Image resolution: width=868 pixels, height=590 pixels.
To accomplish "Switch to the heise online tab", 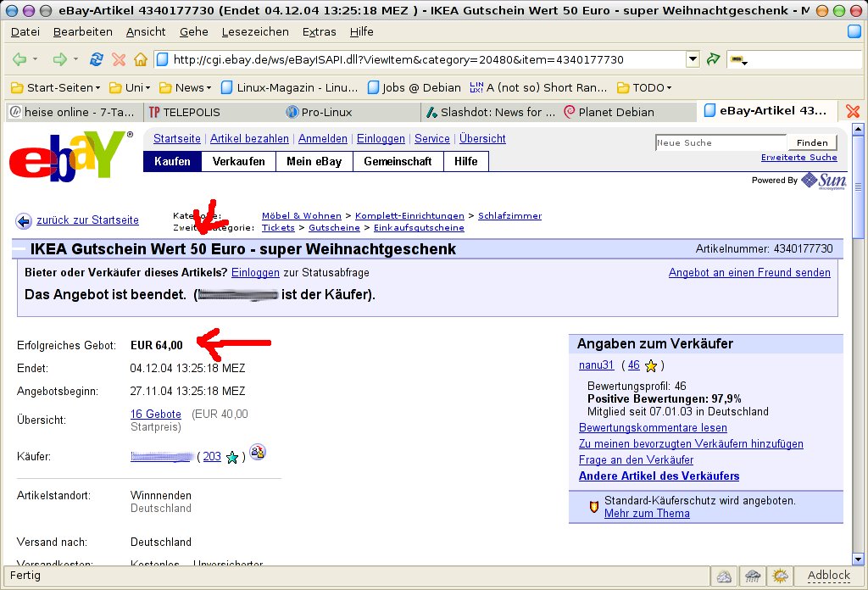I will [74, 113].
